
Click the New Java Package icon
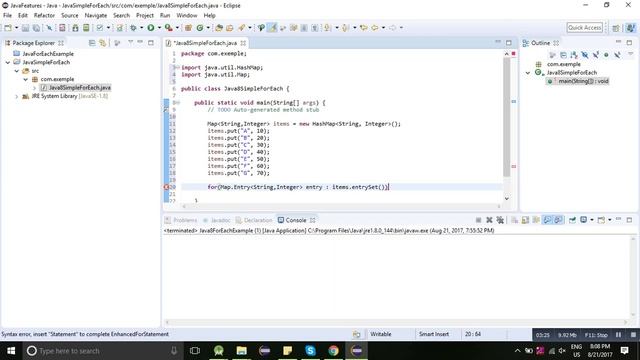click(x=188, y=28)
